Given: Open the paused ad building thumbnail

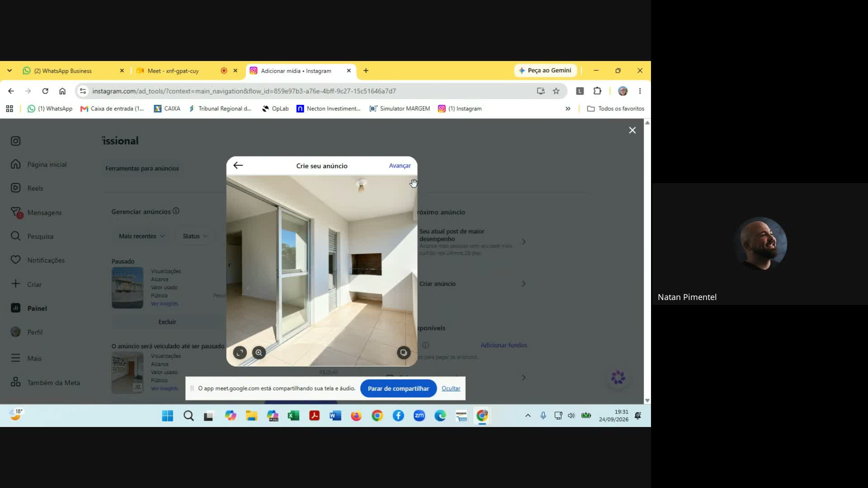Looking at the screenshot, I should click(127, 288).
